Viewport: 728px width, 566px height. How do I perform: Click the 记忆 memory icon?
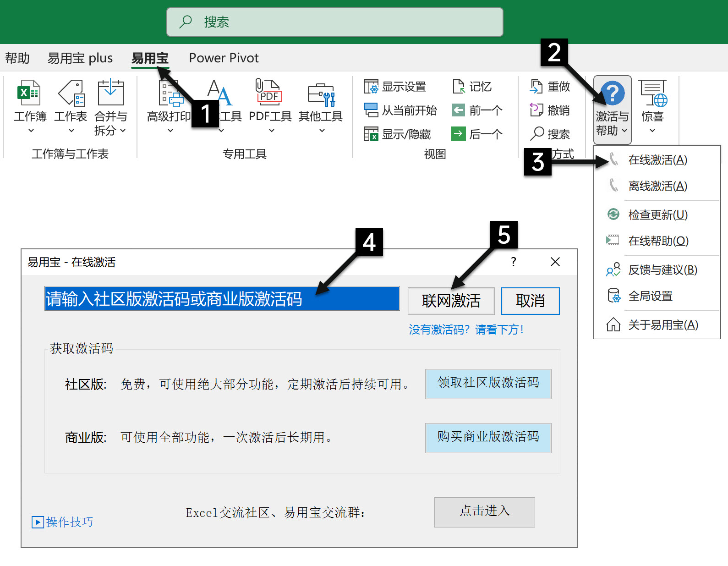458,86
